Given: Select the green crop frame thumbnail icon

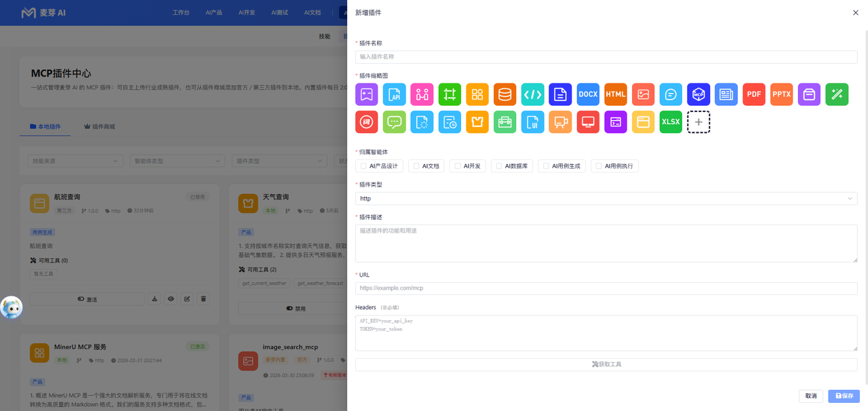Looking at the screenshot, I should coord(450,94).
